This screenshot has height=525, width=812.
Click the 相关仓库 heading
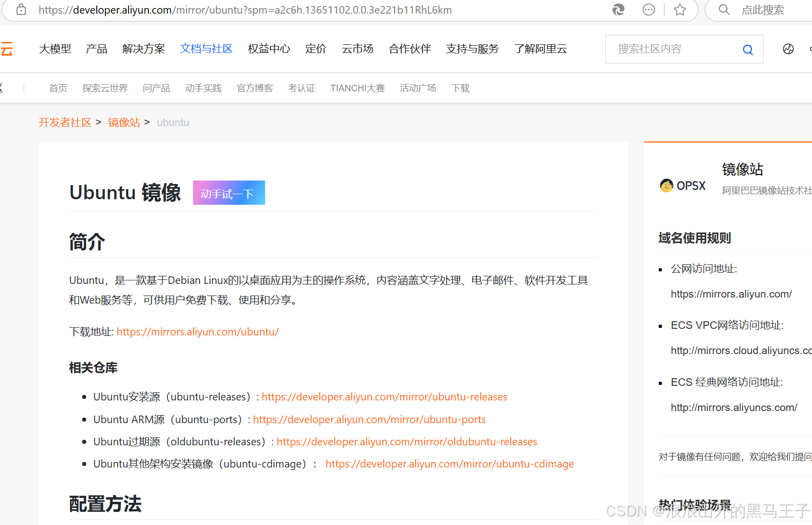pyautogui.click(x=93, y=368)
